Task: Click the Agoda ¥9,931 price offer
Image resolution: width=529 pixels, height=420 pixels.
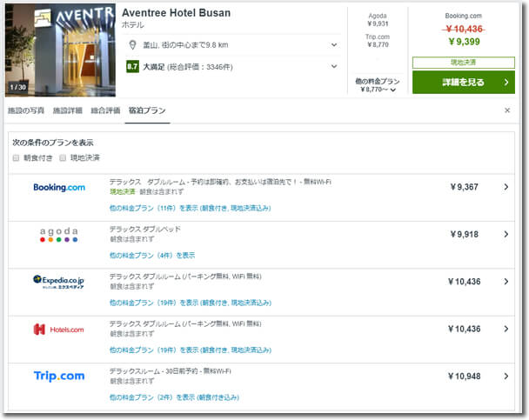Action: (x=378, y=19)
